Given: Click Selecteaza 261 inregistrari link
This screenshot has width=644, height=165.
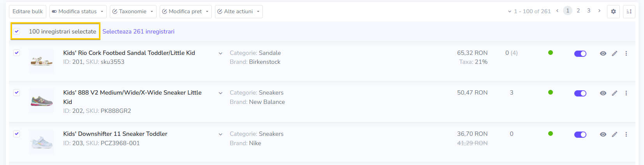Looking at the screenshot, I should [x=138, y=32].
